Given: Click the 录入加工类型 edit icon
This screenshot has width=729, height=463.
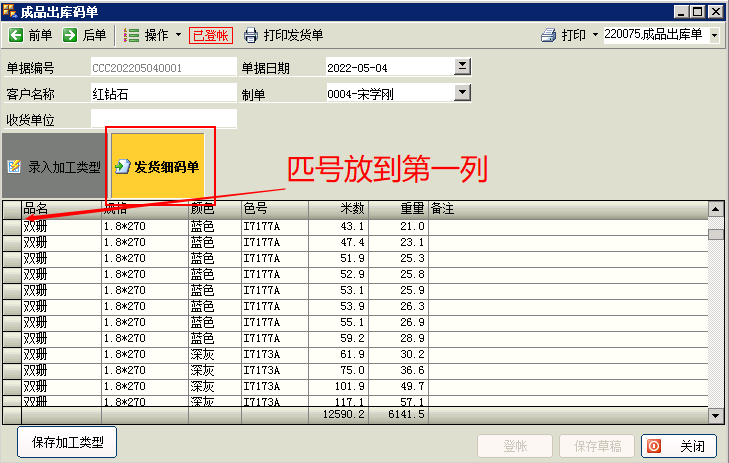Looking at the screenshot, I should (x=14, y=166).
